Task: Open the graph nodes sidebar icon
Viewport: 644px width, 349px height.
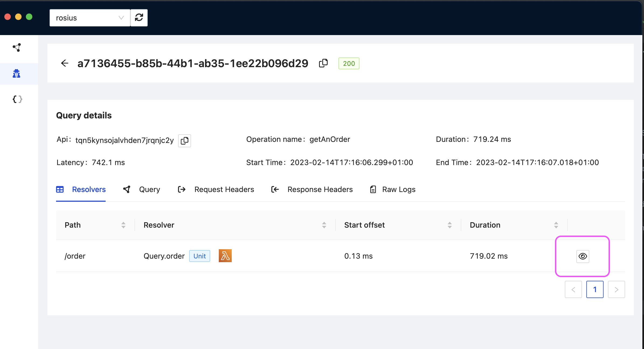Action: pyautogui.click(x=17, y=47)
